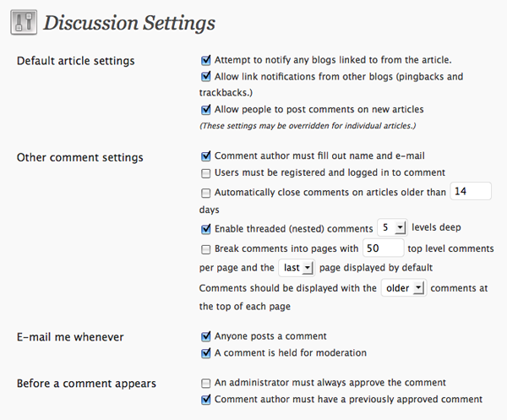Click the days input field showing 14

(x=469, y=192)
